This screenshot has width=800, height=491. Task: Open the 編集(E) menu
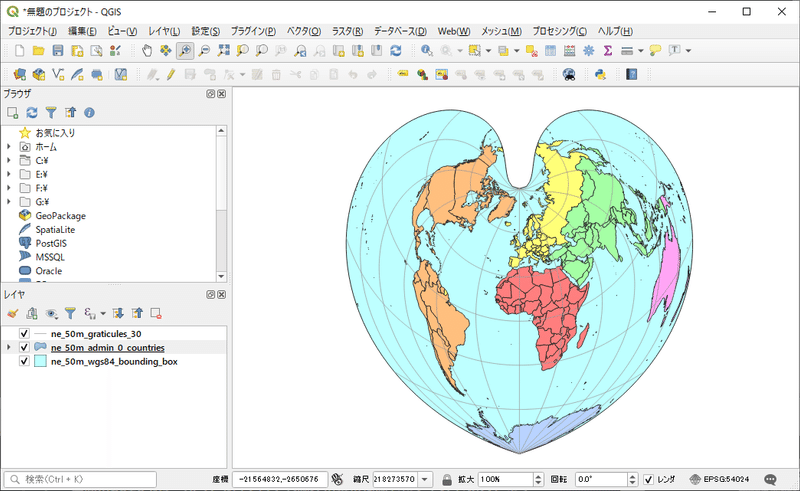82,31
